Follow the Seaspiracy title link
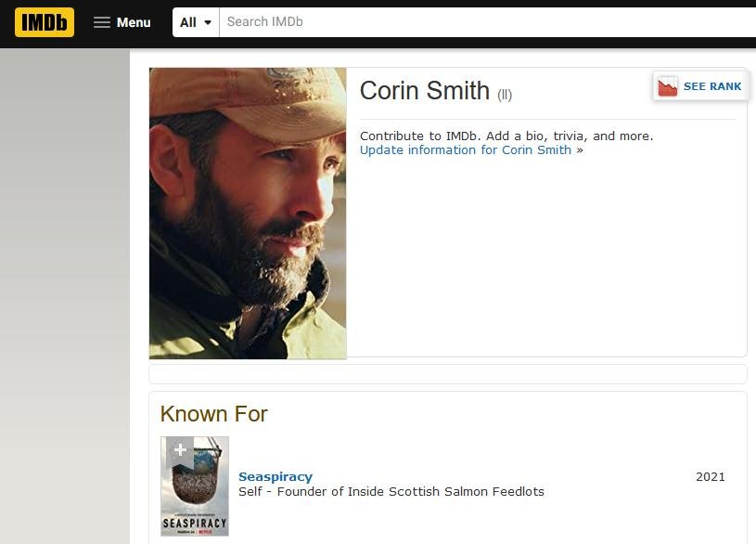This screenshot has height=544, width=756. point(275,477)
